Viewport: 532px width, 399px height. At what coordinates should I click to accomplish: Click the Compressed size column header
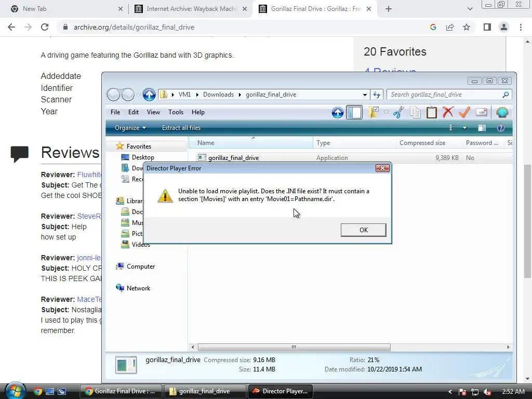tap(429, 143)
